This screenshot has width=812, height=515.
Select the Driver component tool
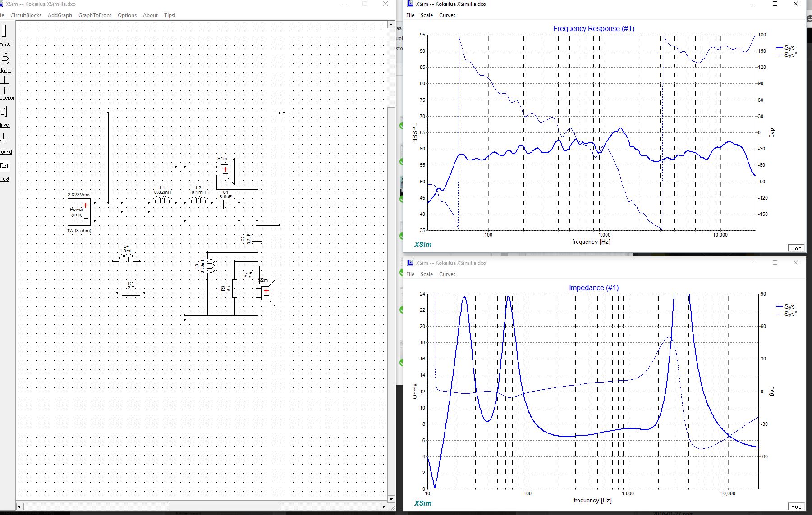pos(5,115)
